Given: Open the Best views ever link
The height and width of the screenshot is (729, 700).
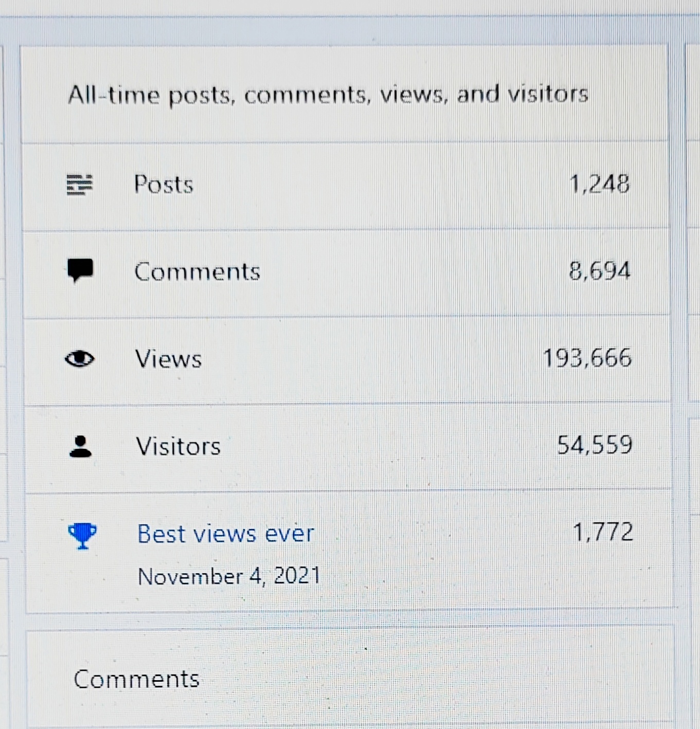Looking at the screenshot, I should pyautogui.click(x=225, y=534).
